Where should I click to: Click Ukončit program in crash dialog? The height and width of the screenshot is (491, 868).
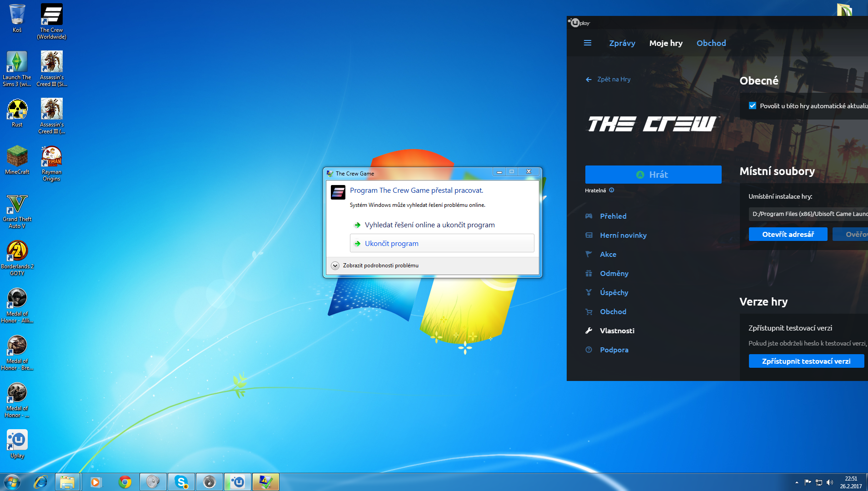[442, 243]
